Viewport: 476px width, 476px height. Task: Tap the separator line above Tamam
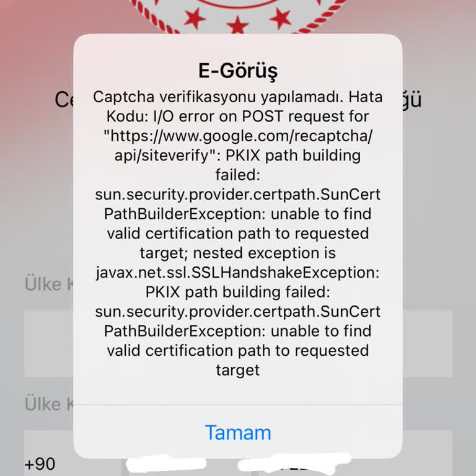click(238, 405)
